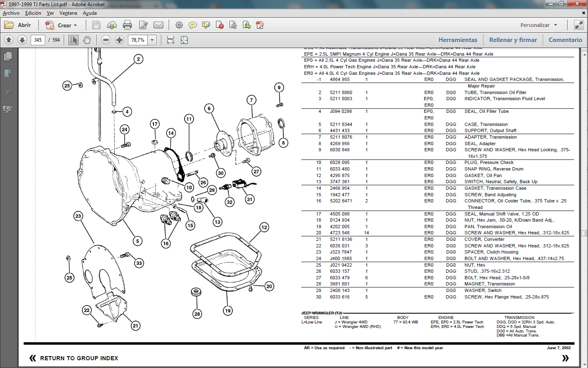
Task: Click the 'June 7, 2002' footer date
Action: coord(559,348)
